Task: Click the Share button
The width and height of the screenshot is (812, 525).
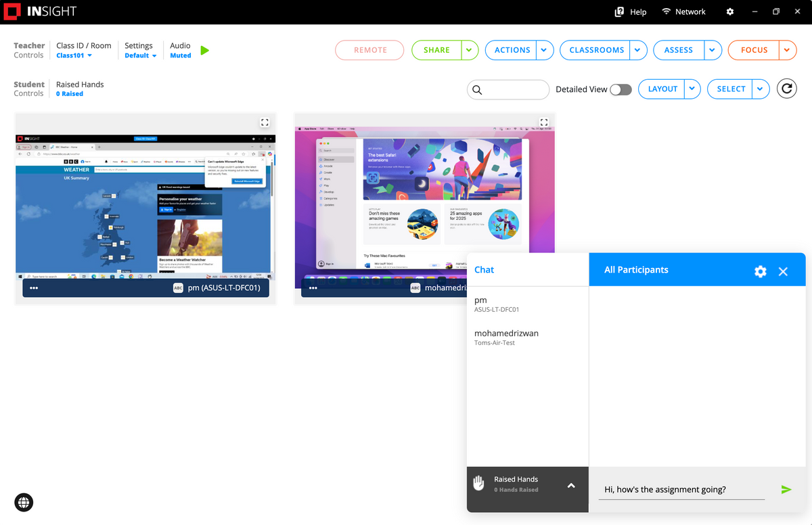Action: pos(437,50)
